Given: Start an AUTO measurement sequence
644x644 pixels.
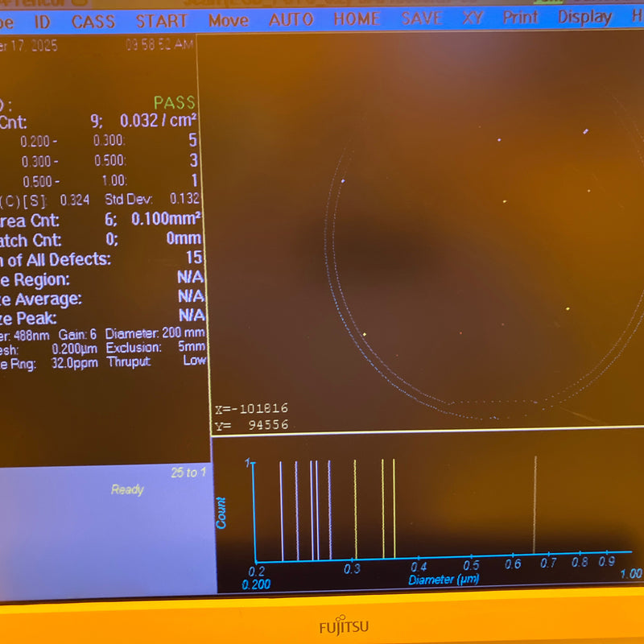Looking at the screenshot, I should [x=291, y=21].
